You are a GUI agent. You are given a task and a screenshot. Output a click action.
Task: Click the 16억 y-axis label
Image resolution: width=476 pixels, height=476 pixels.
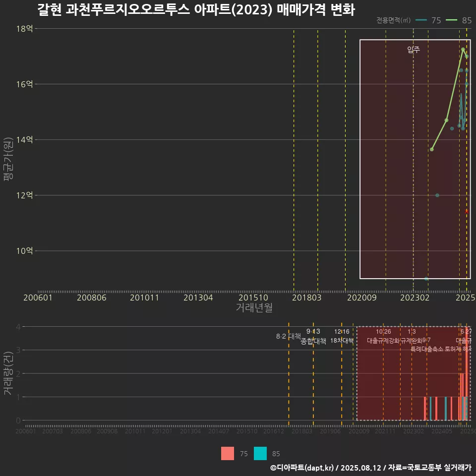point(25,84)
